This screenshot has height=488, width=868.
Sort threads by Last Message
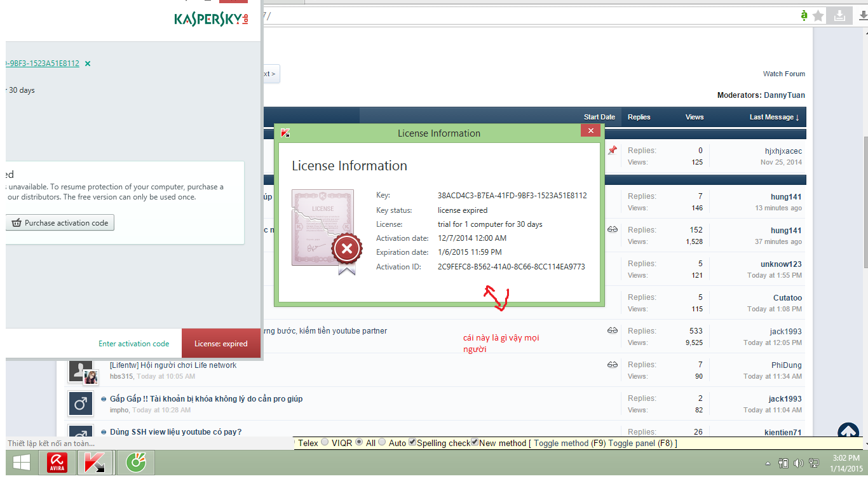pos(775,117)
